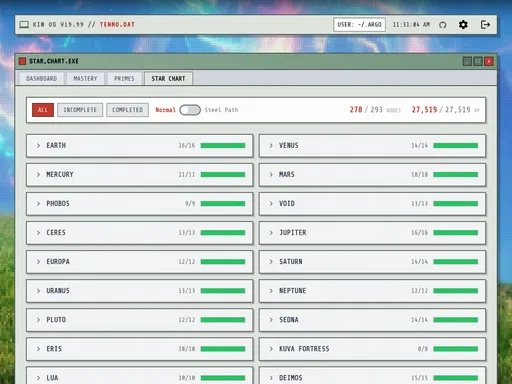
Task: Click the Normal mode label
Action: tap(166, 110)
